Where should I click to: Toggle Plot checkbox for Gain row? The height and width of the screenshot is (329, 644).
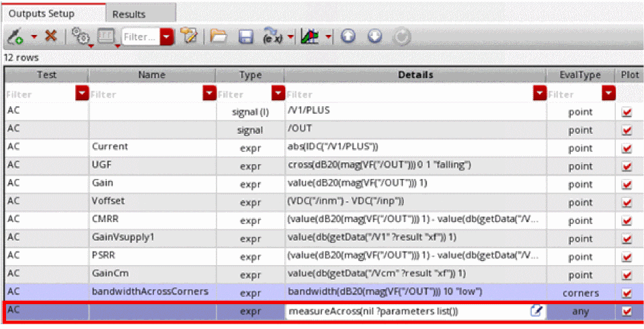pos(627,184)
